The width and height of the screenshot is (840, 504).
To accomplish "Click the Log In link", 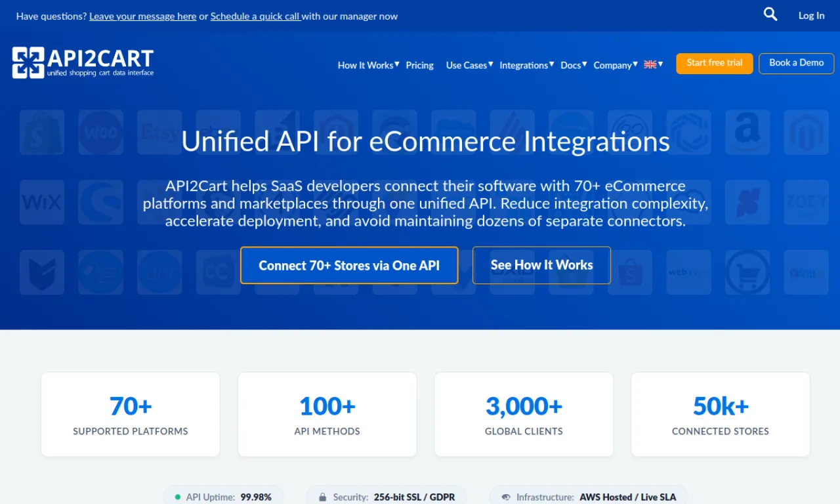I will click(811, 15).
